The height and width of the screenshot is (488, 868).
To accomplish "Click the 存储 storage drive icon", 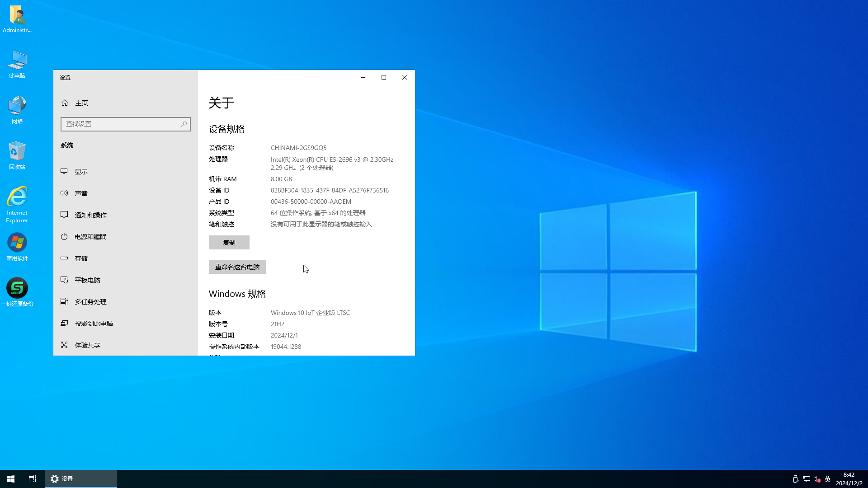I will (x=64, y=258).
